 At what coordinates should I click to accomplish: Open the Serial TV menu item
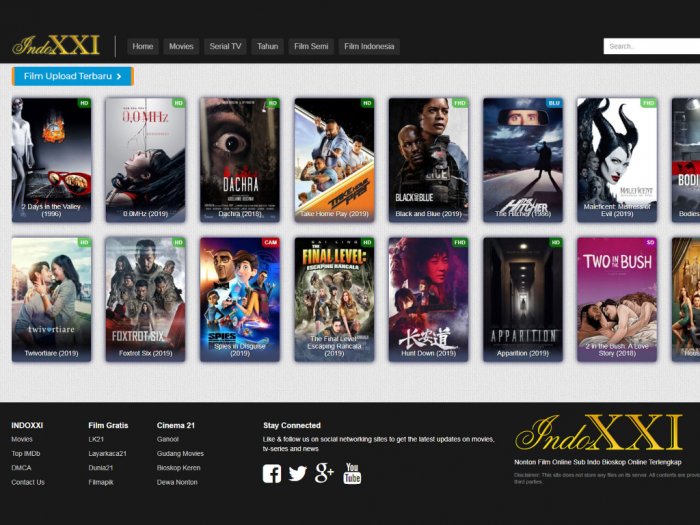225,46
